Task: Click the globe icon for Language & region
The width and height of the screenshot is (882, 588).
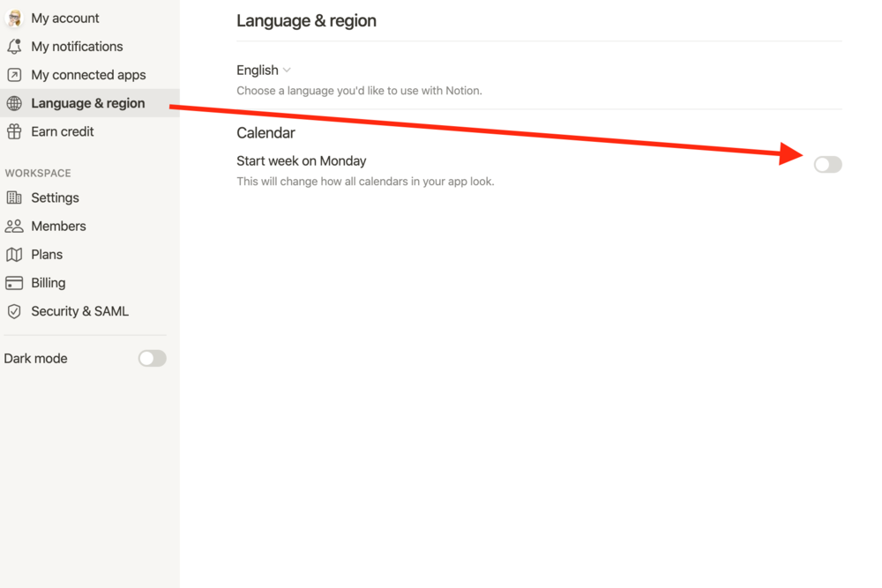Action: tap(14, 103)
